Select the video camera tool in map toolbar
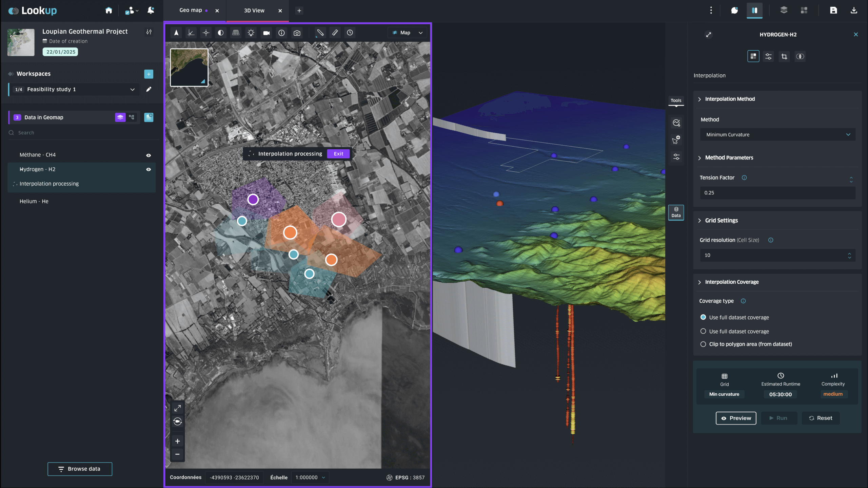The height and width of the screenshot is (488, 868). [267, 33]
